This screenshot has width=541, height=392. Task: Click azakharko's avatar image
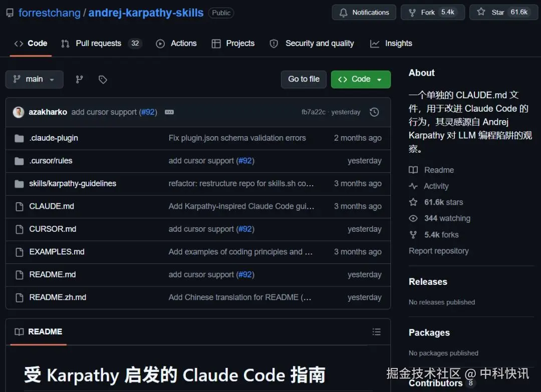click(x=19, y=112)
